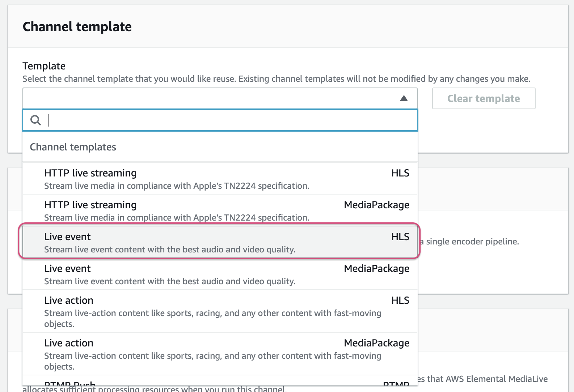Image resolution: width=574 pixels, height=392 pixels.
Task: Click the Channel template panel heading
Action: click(x=77, y=27)
